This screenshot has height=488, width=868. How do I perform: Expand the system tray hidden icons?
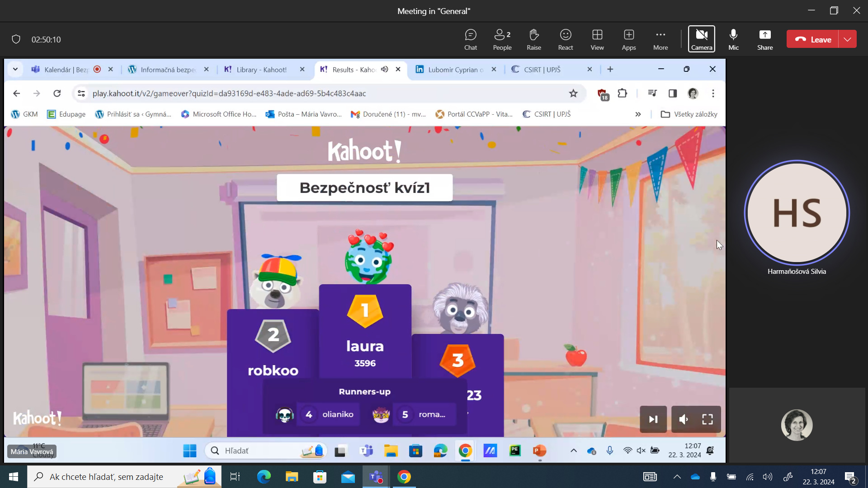pos(677,477)
